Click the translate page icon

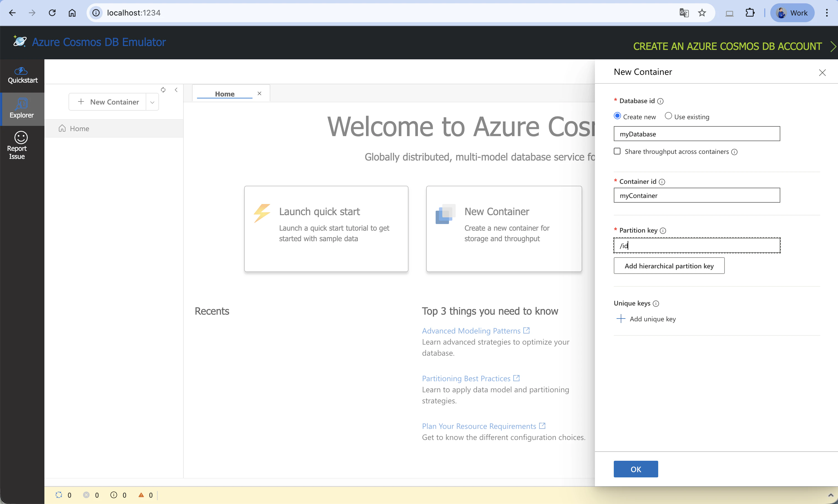pyautogui.click(x=684, y=13)
